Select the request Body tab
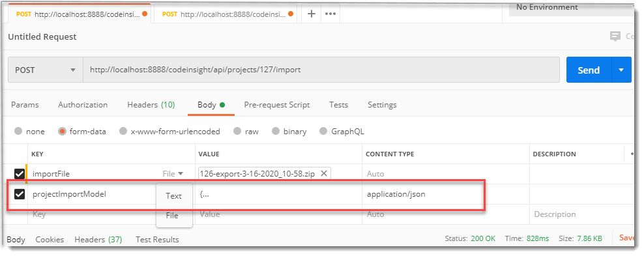 (211, 105)
